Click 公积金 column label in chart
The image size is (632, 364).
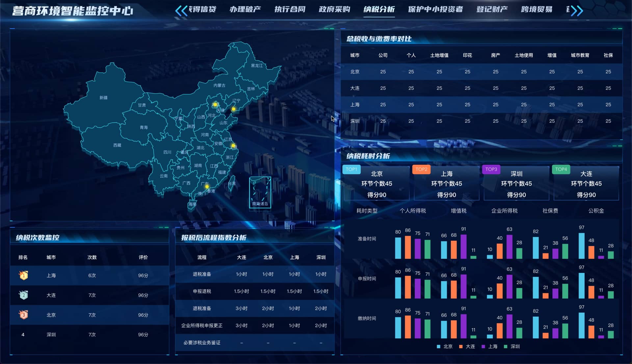pyautogui.click(x=596, y=211)
